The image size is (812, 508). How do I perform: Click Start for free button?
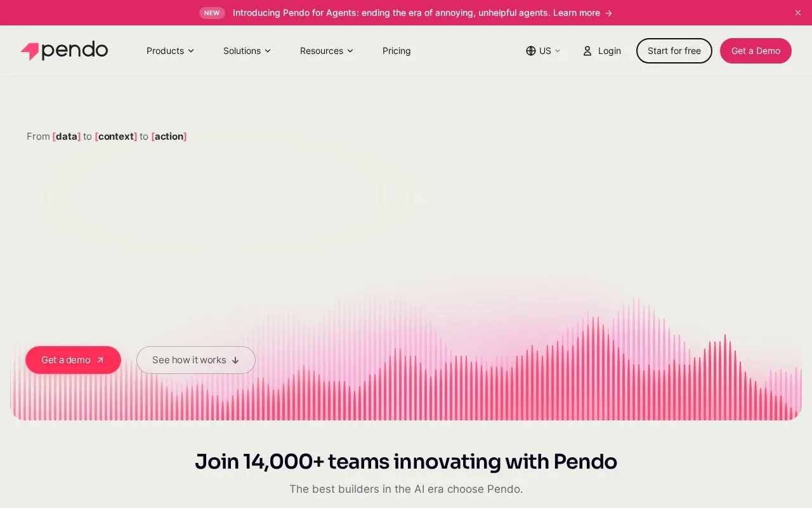674,51
